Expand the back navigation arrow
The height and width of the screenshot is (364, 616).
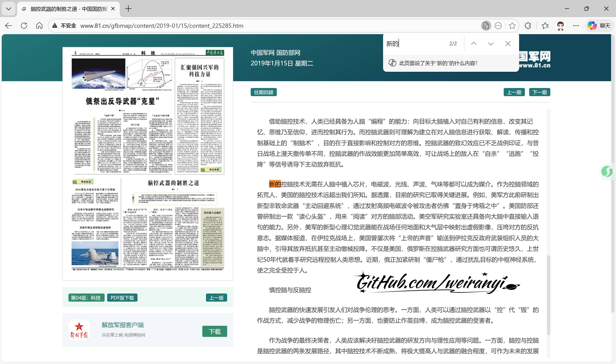(x=9, y=25)
